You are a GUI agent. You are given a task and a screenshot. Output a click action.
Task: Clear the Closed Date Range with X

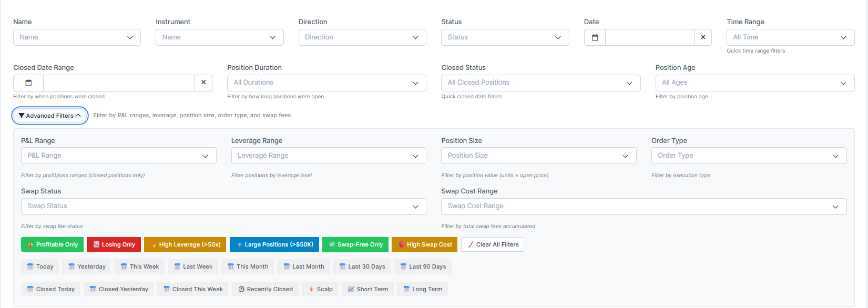coord(203,83)
